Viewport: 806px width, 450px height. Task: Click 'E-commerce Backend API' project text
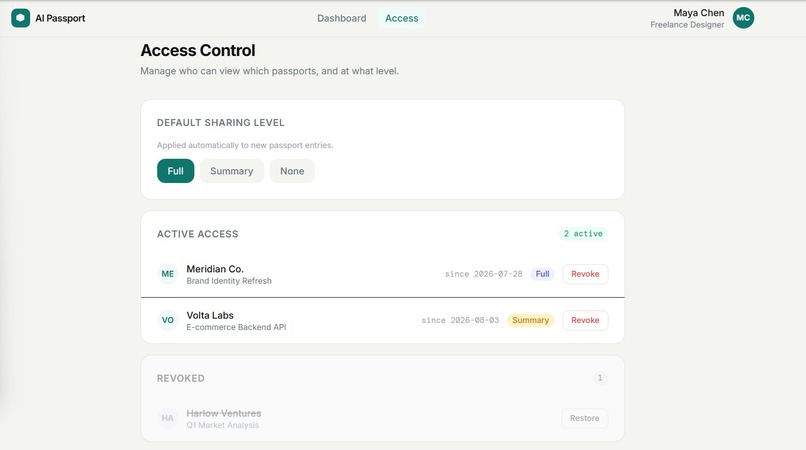pos(236,327)
